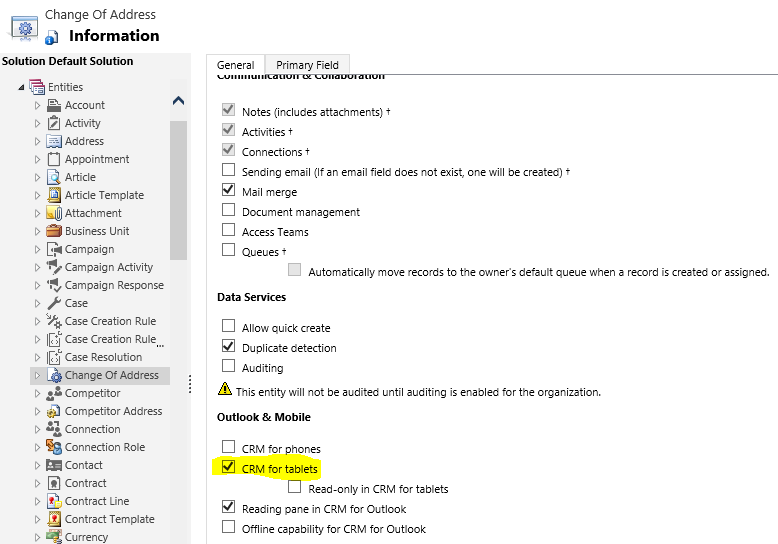
Task: Enable the CRM for phones checkbox
Action: click(x=228, y=448)
